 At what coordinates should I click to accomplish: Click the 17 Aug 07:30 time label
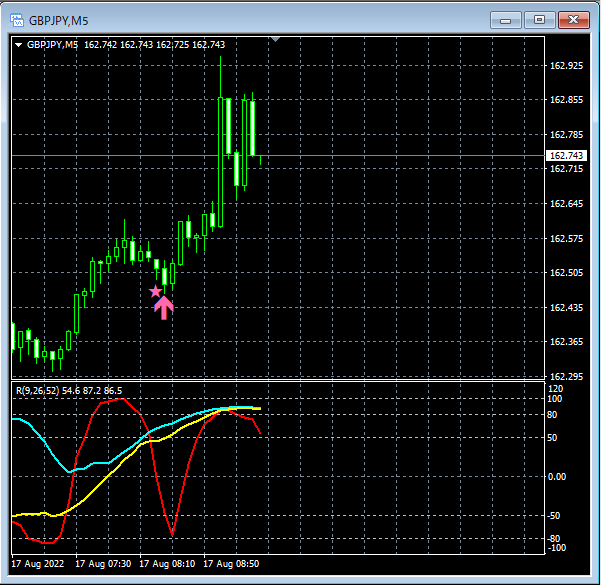click(x=103, y=564)
